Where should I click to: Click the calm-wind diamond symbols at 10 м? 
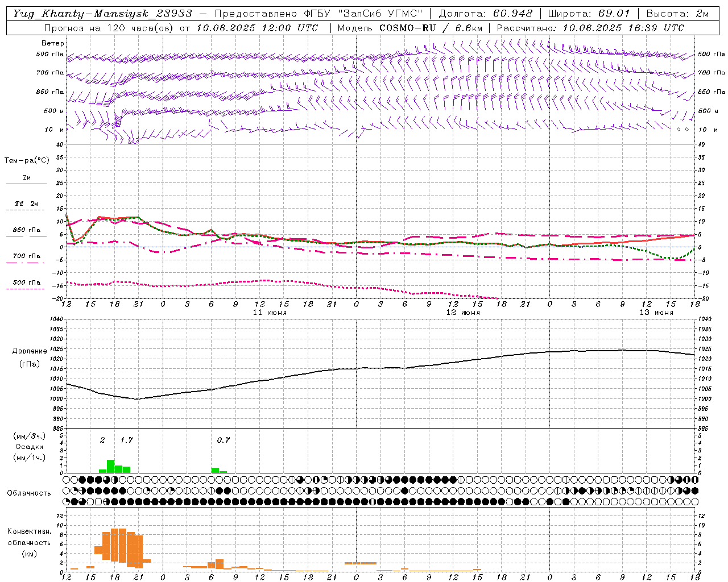point(682,130)
